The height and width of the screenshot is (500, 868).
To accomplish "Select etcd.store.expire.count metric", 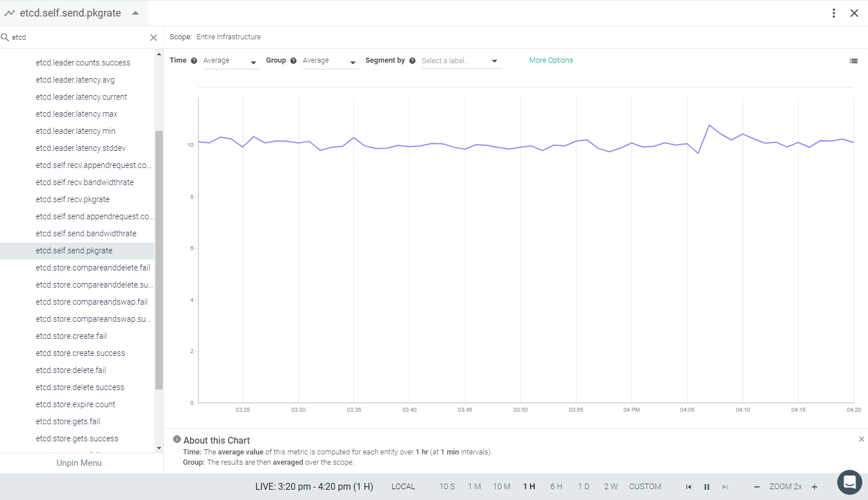I will point(77,404).
